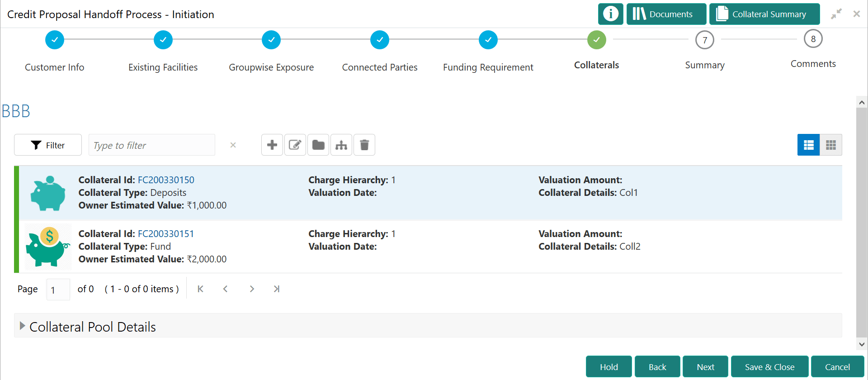The width and height of the screenshot is (868, 380).
Task: Go to Connected Parties step
Action: (x=380, y=40)
